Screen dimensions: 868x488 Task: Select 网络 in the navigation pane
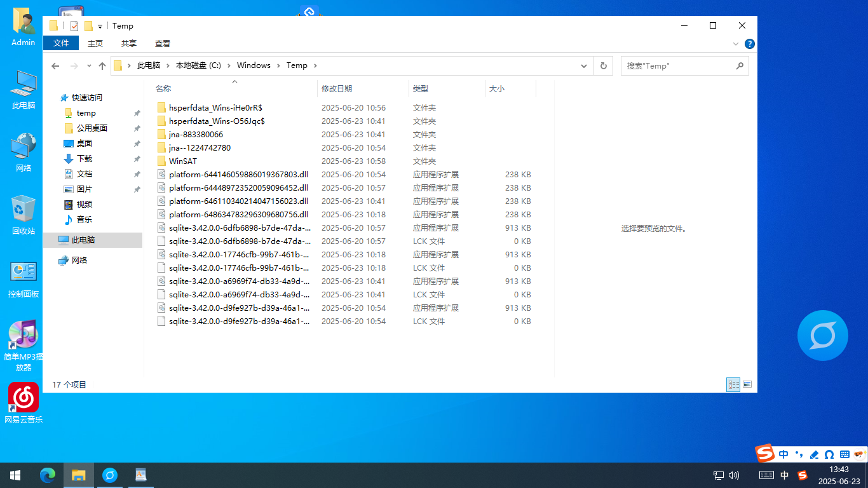click(x=79, y=261)
